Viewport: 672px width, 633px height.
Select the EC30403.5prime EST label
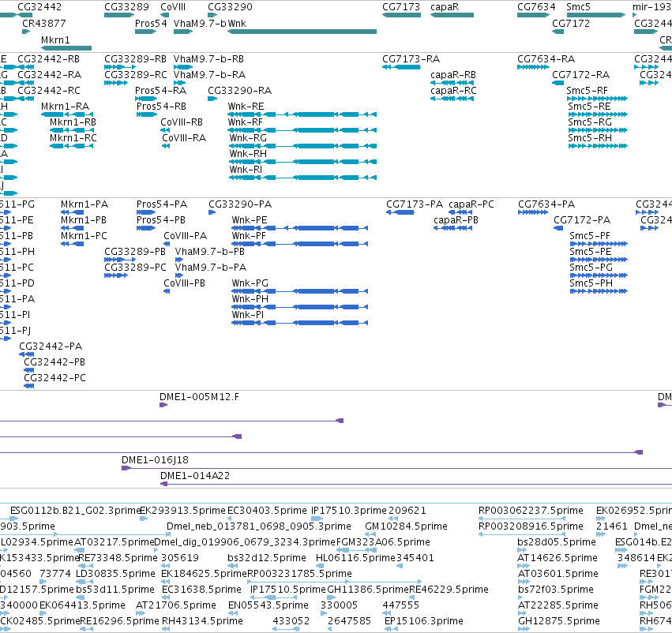267,511
